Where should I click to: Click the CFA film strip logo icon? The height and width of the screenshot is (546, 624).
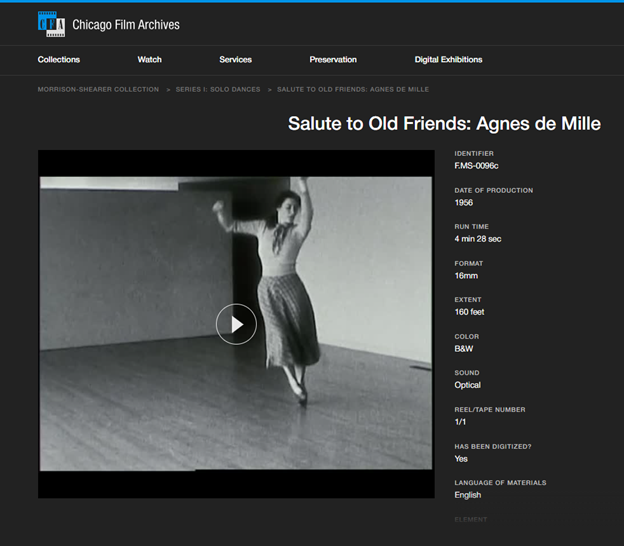pyautogui.click(x=51, y=23)
